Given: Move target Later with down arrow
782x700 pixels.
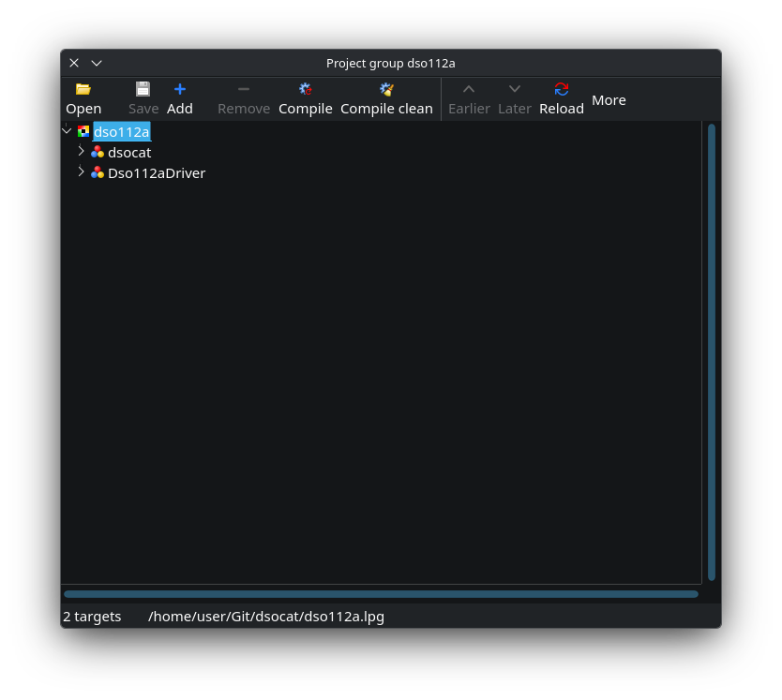Looking at the screenshot, I should pos(514,98).
